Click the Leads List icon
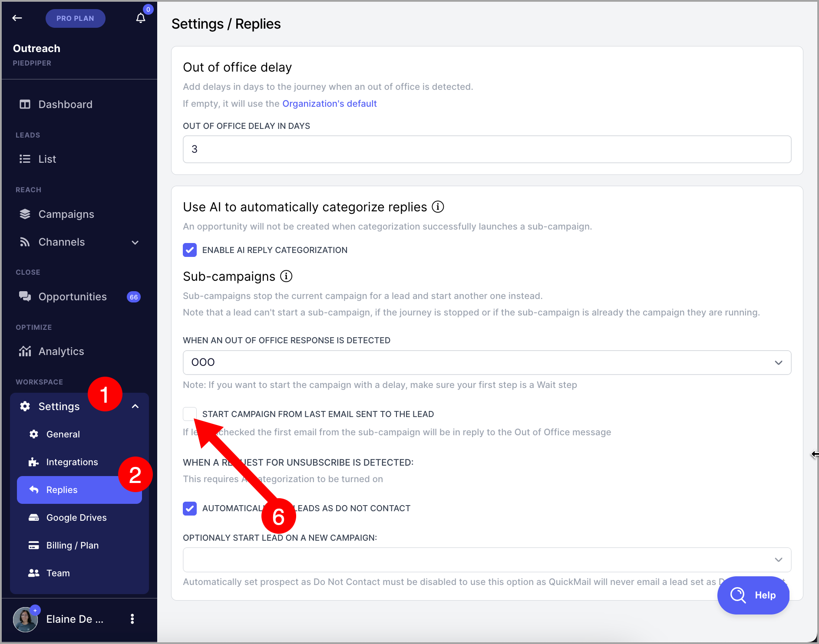 pyautogui.click(x=25, y=159)
